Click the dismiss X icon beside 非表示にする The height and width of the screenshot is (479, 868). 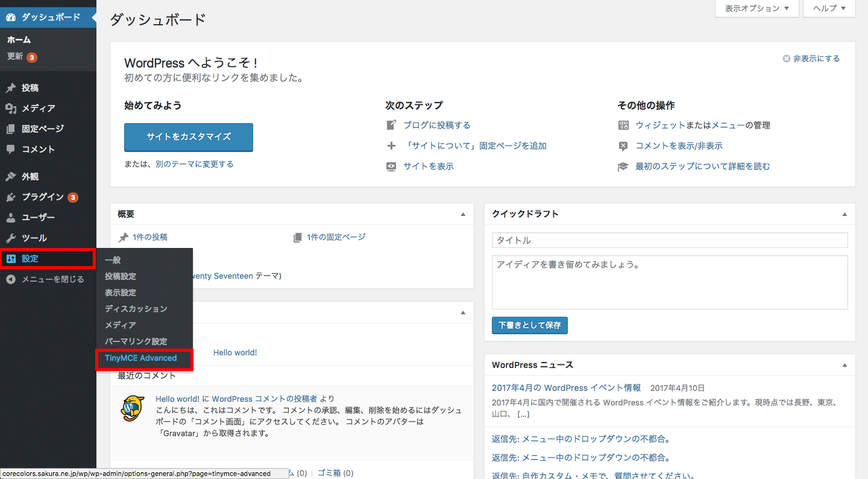(786, 59)
